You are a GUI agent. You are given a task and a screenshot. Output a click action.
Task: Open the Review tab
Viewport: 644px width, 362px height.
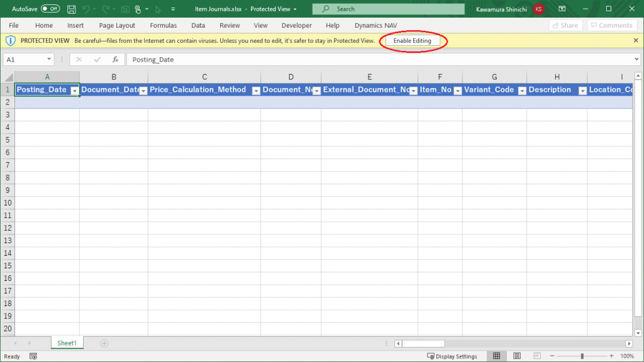[x=230, y=25]
